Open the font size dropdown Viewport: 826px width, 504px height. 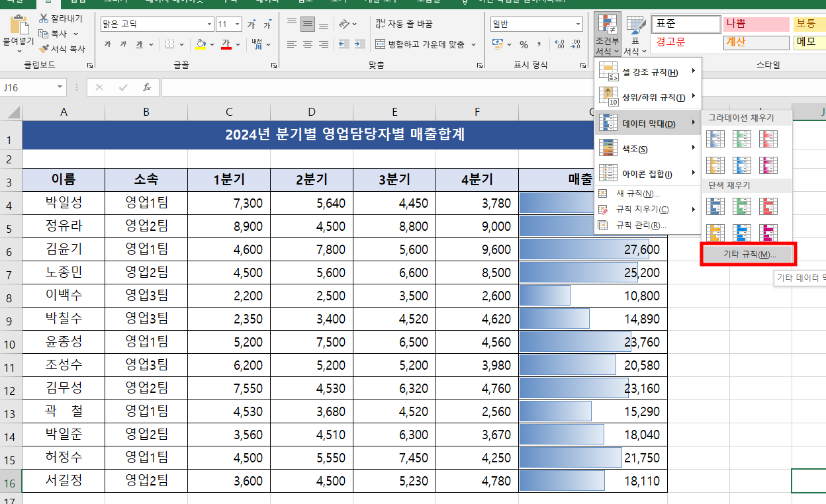(237, 24)
